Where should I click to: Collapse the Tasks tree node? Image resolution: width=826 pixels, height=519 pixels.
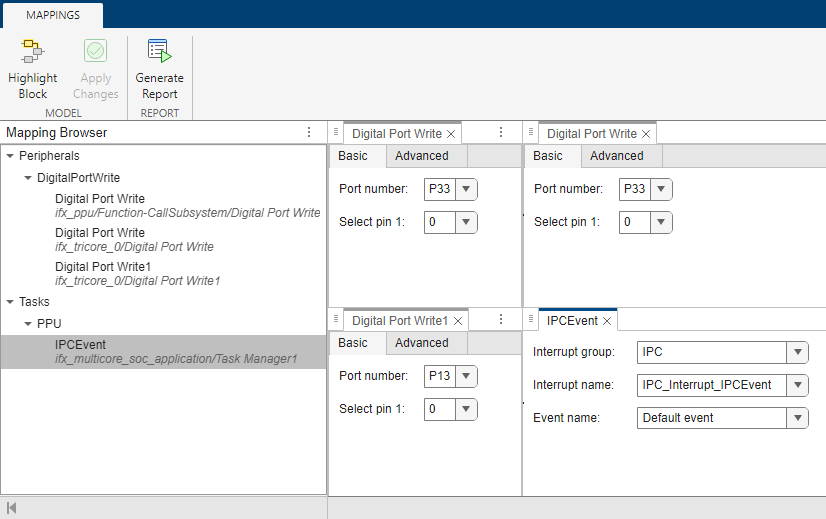tap(10, 302)
